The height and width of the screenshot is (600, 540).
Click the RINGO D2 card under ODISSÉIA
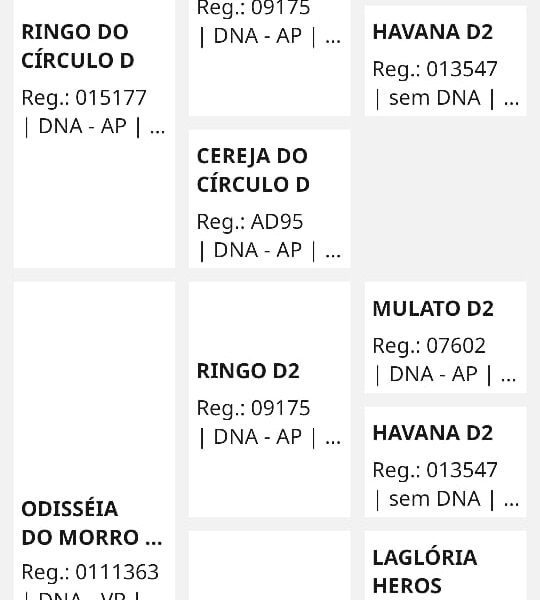[x=269, y=400]
